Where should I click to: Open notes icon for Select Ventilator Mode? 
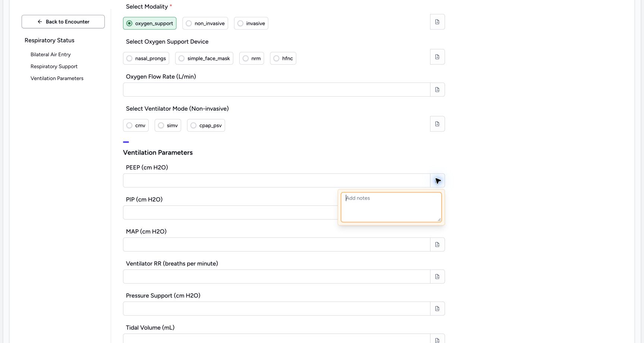click(x=438, y=124)
